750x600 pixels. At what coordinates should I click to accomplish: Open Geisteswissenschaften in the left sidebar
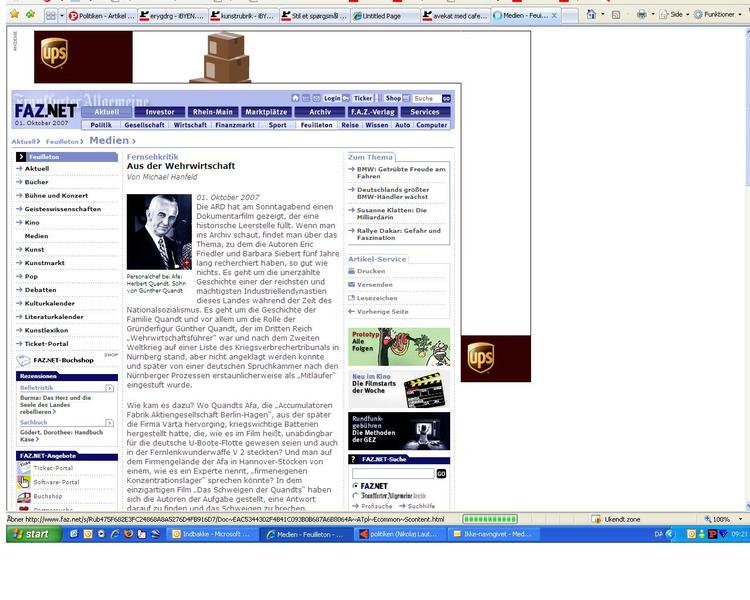[x=63, y=209]
